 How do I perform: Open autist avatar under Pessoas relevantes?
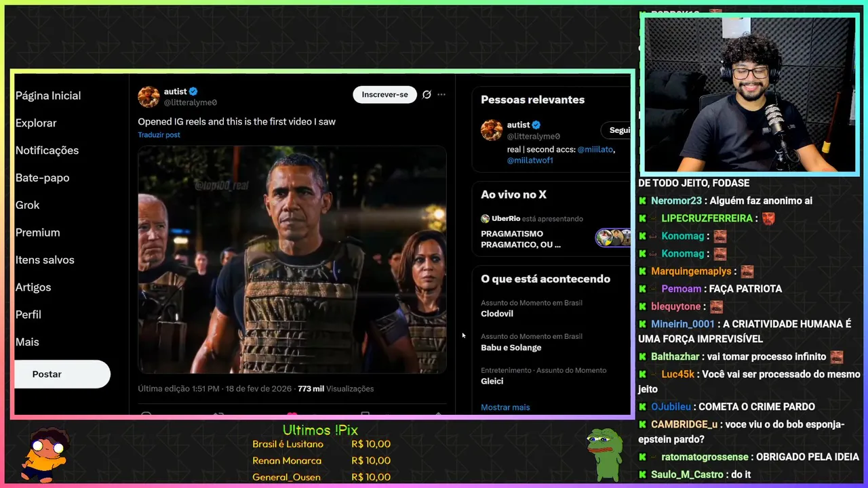[x=492, y=130]
